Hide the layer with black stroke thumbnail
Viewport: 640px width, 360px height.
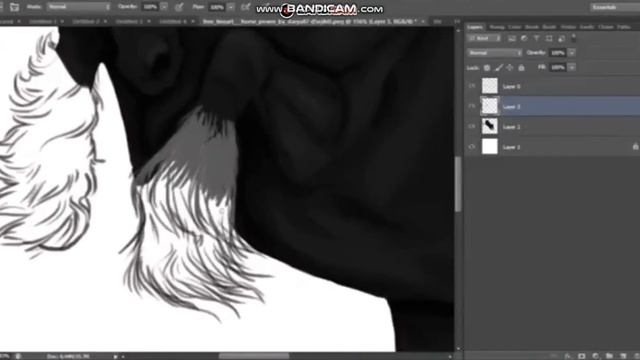pos(472,127)
